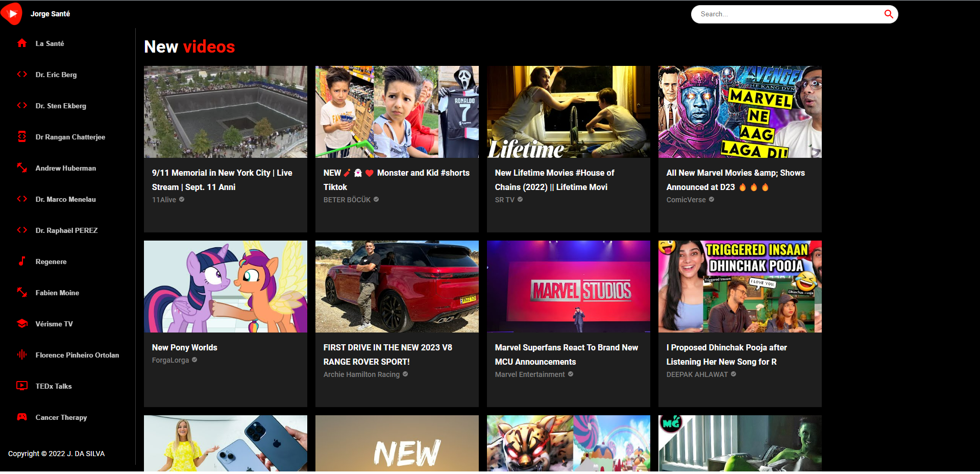Screen dimensions: 980x474
Task: Click the Triggered Insaan Dhinchak Pooja thumbnail
Action: click(x=740, y=287)
